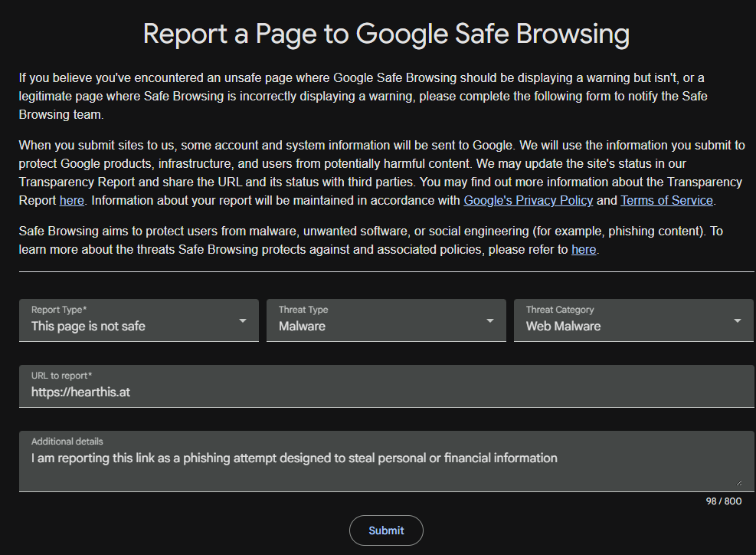Click into the phishing attempt details text

tap(294, 458)
